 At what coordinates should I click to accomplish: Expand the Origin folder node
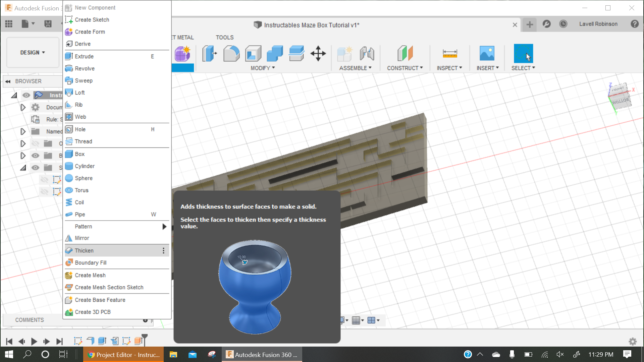pyautogui.click(x=23, y=143)
